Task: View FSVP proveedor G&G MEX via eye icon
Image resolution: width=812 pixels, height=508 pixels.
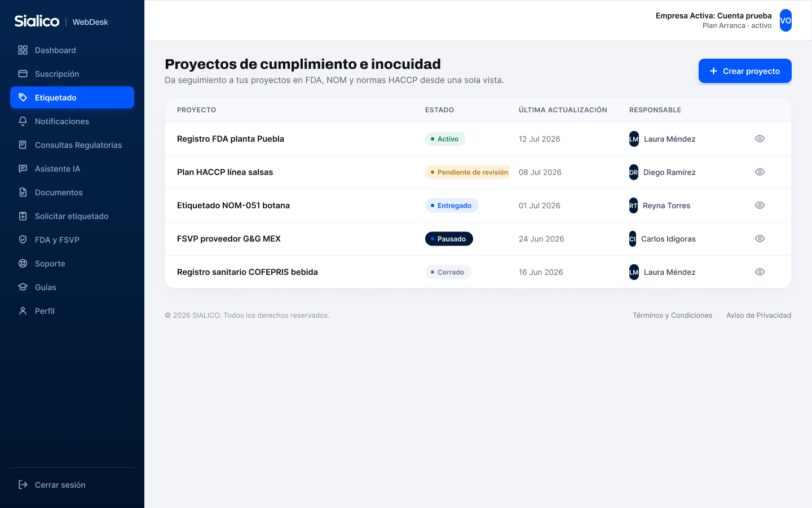Action: click(760, 239)
